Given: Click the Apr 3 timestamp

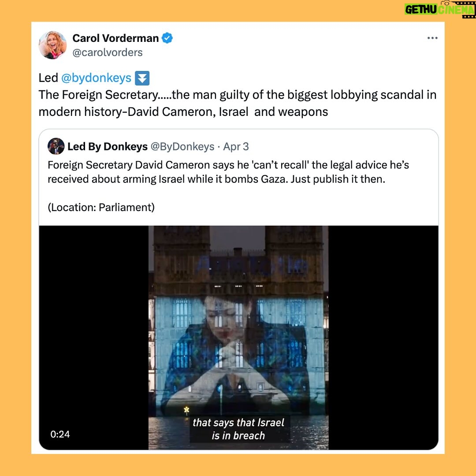Looking at the screenshot, I should coord(236,147).
